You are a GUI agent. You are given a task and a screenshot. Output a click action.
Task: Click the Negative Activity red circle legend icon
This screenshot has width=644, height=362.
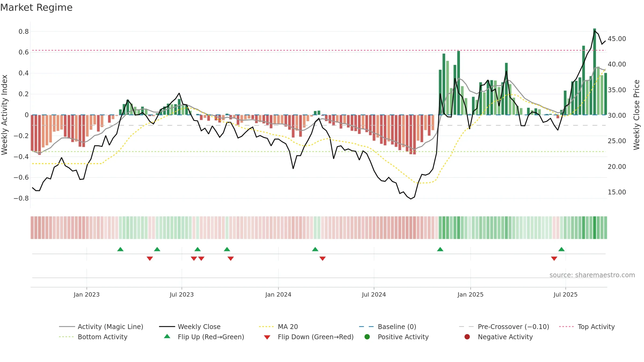tap(467, 337)
